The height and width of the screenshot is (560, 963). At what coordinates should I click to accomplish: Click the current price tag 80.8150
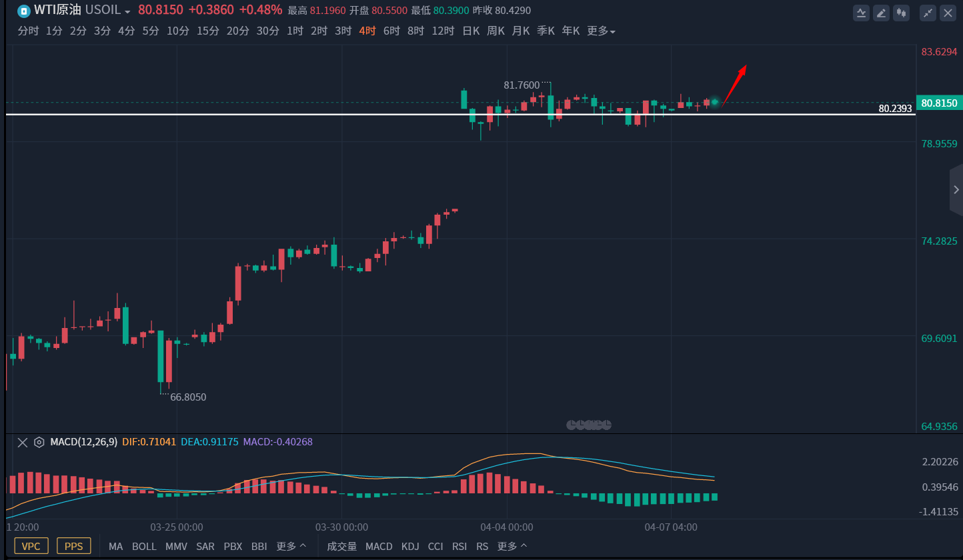pyautogui.click(x=939, y=103)
